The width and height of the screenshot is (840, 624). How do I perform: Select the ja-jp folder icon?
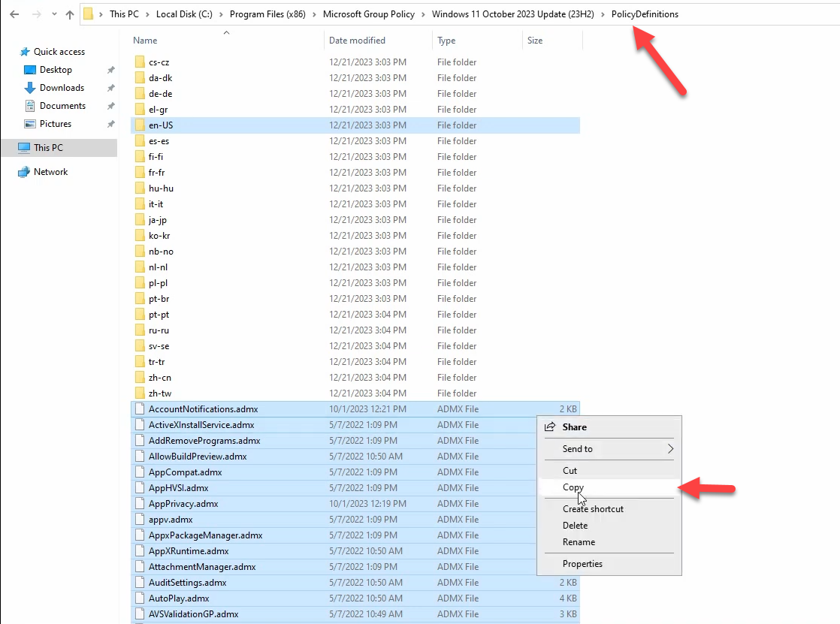[140, 220]
